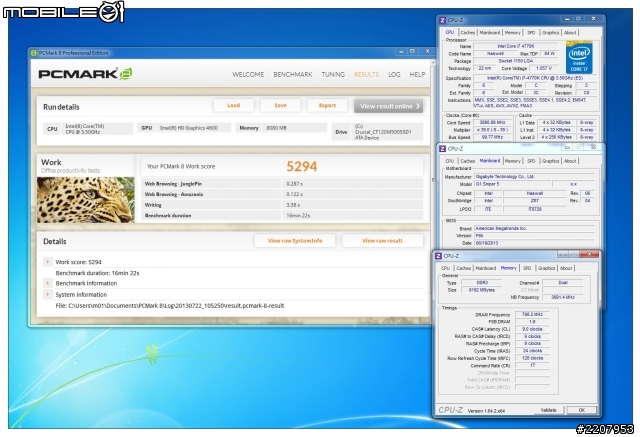Expand the Benchmark information row
This screenshot has height=437, width=640.
coord(48,283)
